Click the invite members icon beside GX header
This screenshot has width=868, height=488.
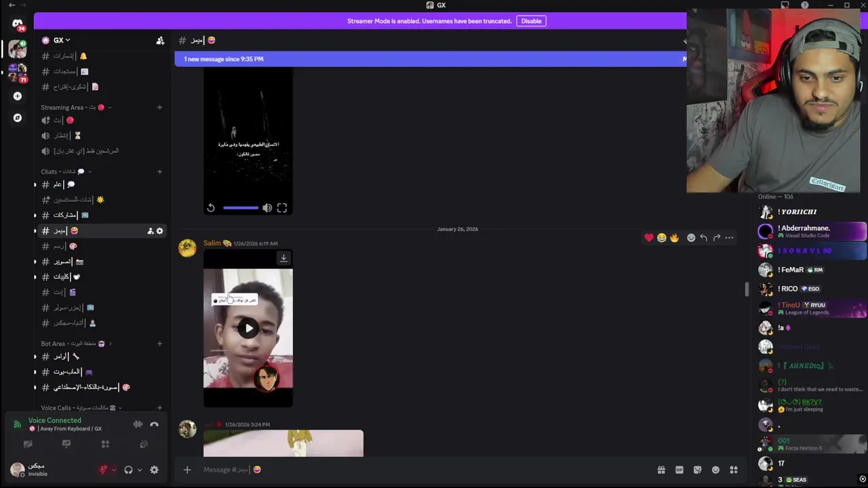160,41
